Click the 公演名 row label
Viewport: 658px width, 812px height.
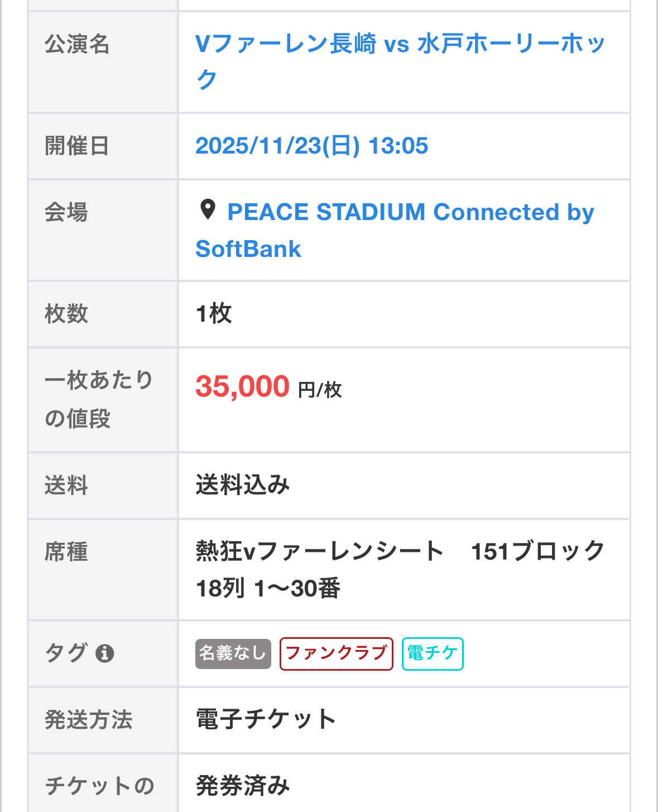pyautogui.click(x=77, y=44)
